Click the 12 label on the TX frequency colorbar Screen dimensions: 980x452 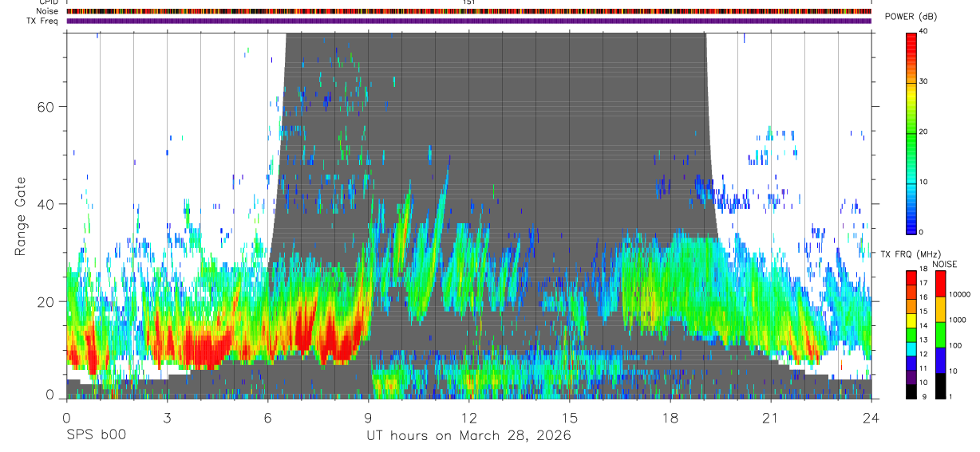pyautogui.click(x=923, y=354)
